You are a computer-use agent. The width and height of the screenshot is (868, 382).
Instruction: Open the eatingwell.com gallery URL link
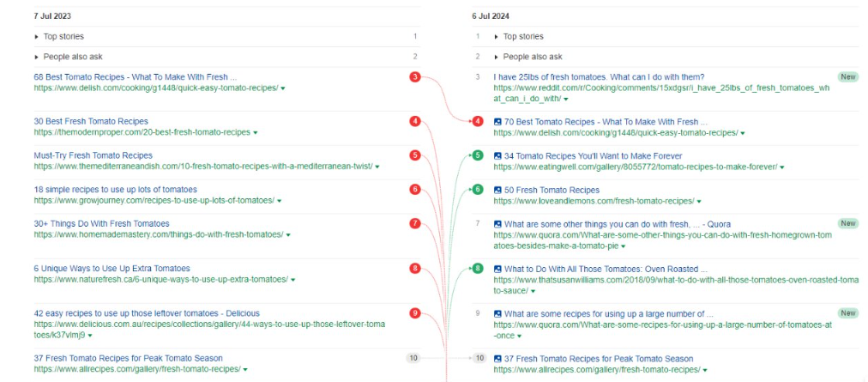(636, 167)
